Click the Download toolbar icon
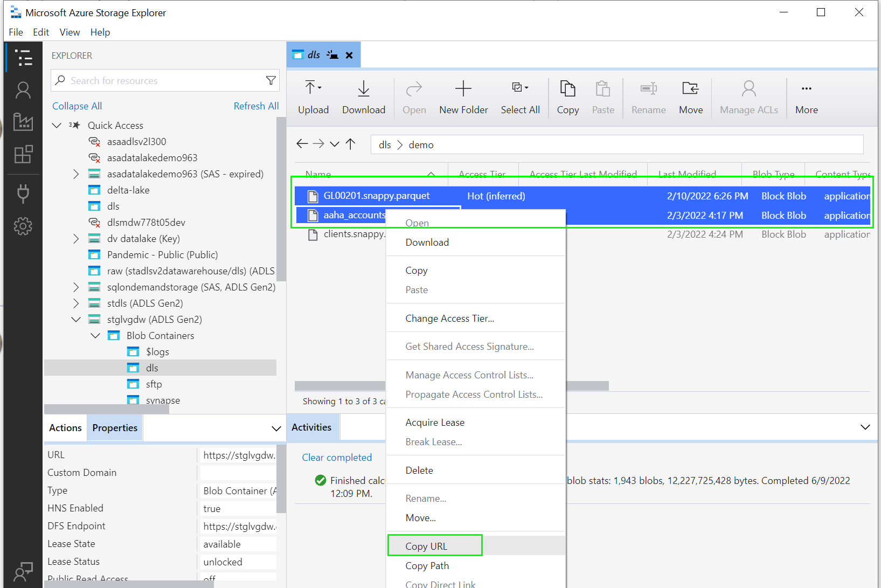This screenshot has width=881, height=588. [x=363, y=97]
